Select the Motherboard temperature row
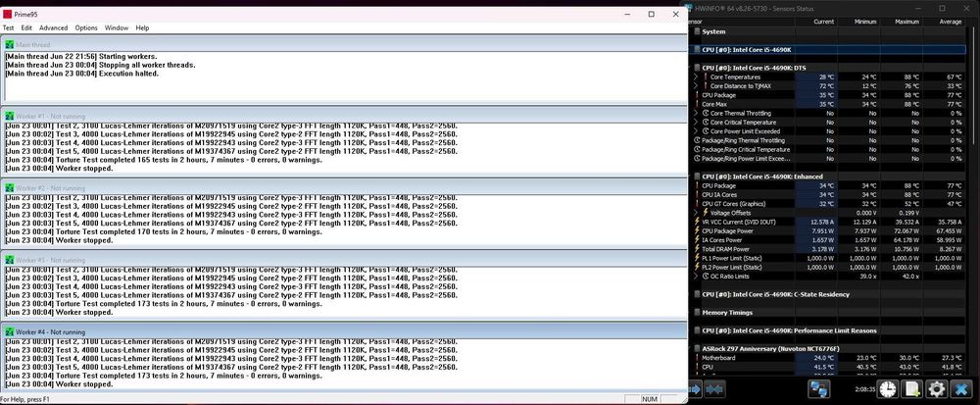The image size is (980, 405). (827, 358)
